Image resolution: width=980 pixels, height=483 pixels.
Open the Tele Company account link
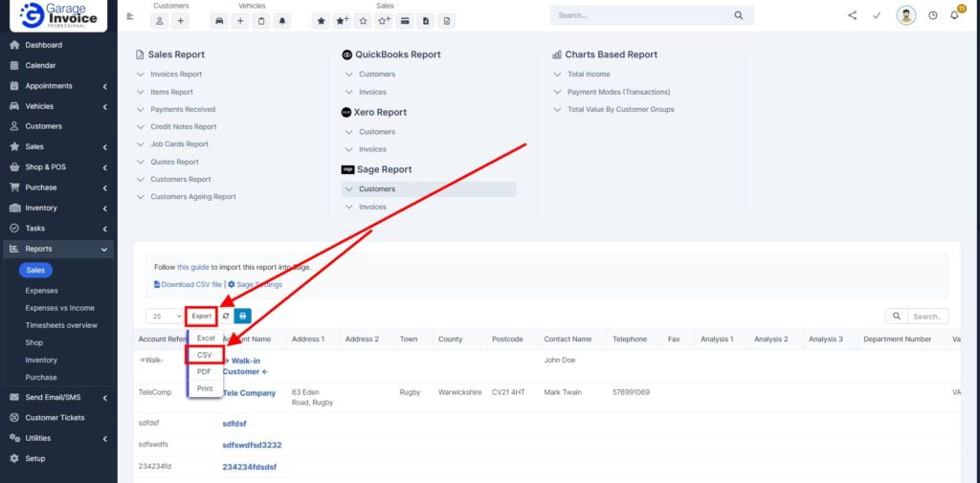tap(249, 393)
